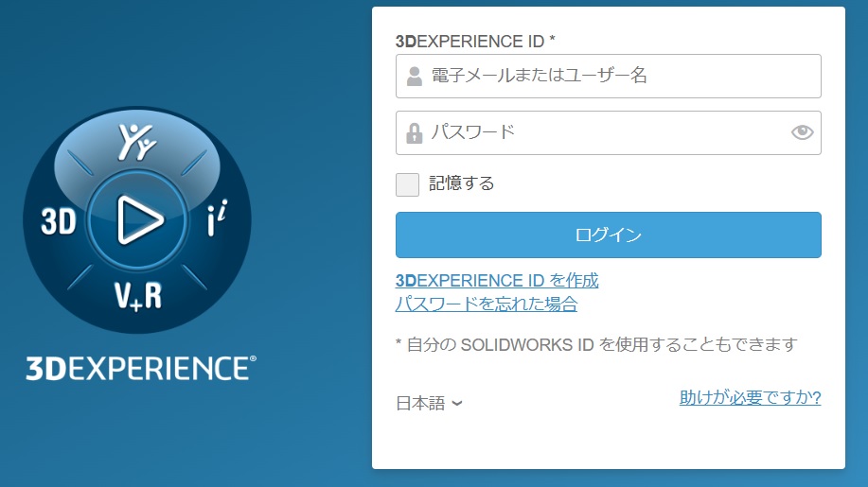The width and height of the screenshot is (868, 487).
Task: Click the 3DEXPERIENCE logo text below compass
Action: click(140, 368)
